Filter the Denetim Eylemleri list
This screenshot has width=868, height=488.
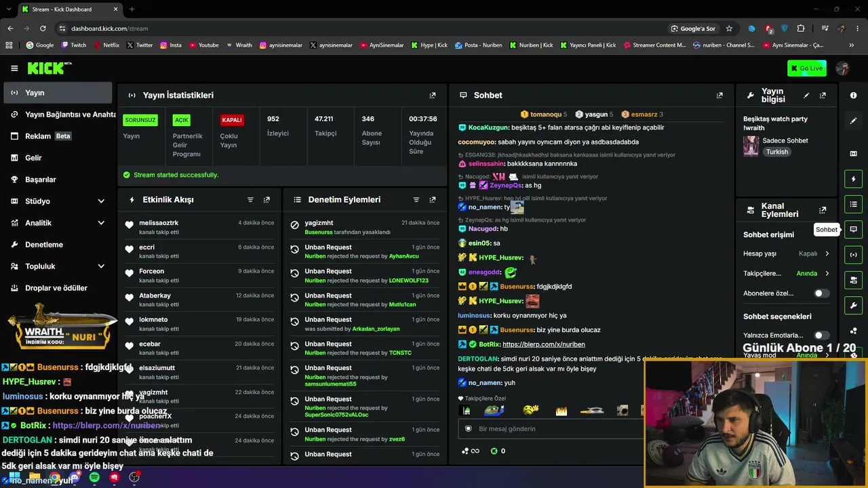(x=416, y=200)
